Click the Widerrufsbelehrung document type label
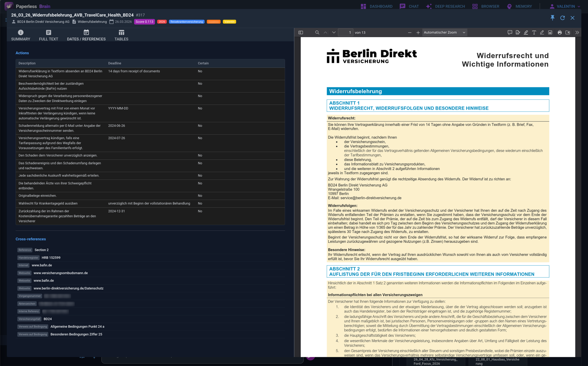The width and height of the screenshot is (588, 366). (x=92, y=22)
